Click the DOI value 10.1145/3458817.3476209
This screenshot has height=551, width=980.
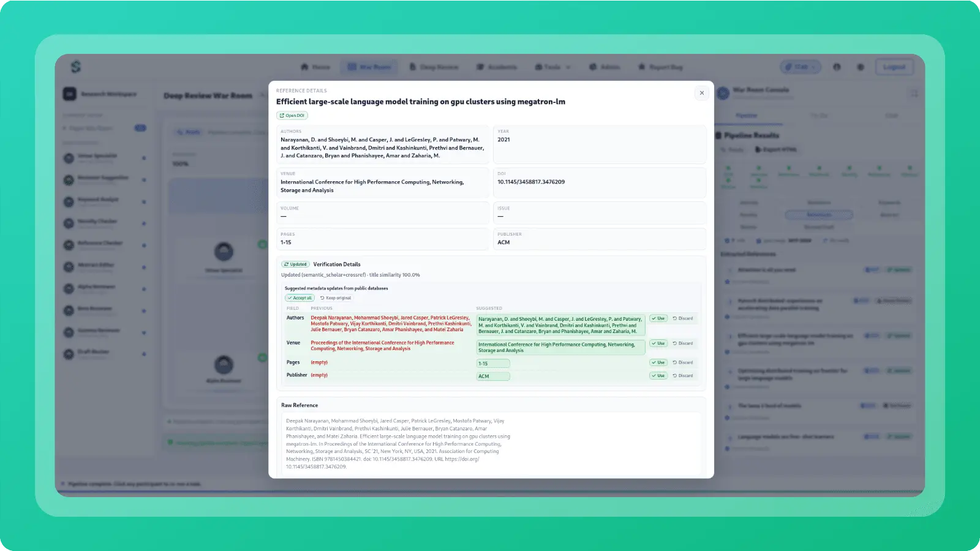tap(531, 182)
